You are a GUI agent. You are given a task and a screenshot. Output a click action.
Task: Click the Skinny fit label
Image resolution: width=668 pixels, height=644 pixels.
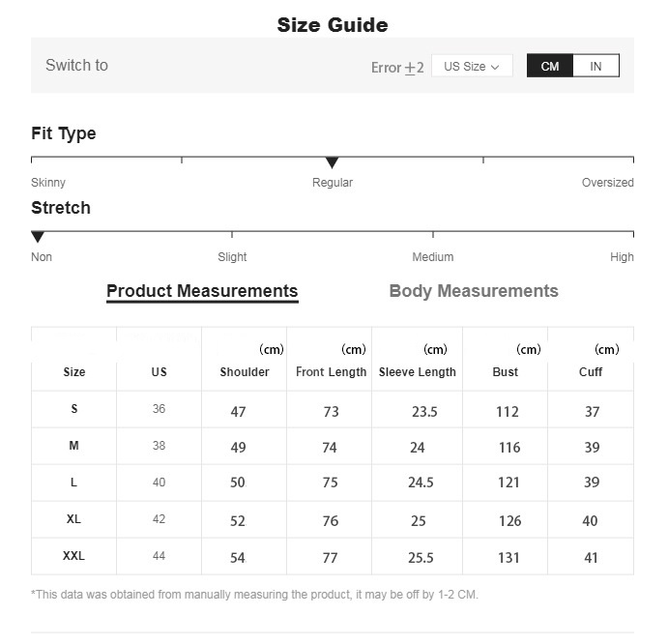(48, 183)
